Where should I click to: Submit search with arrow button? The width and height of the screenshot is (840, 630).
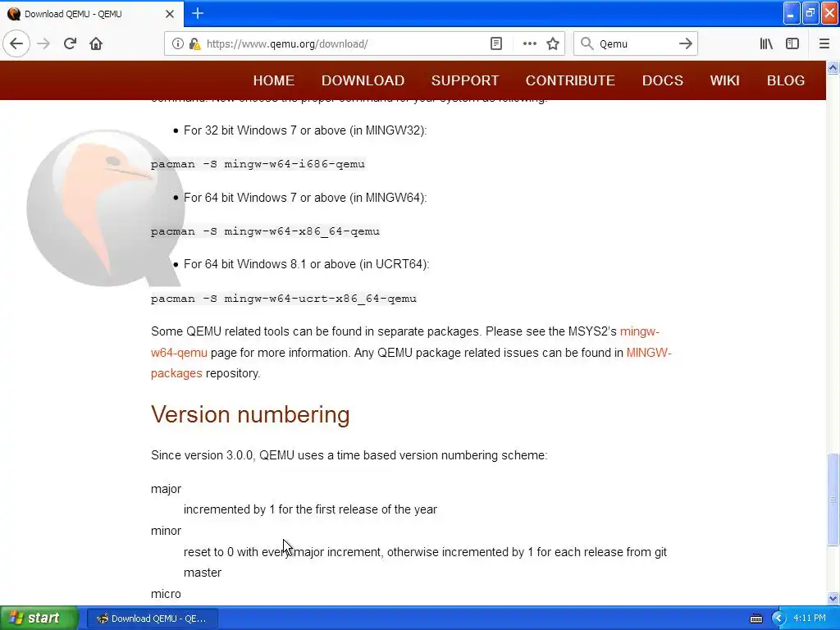(x=685, y=44)
